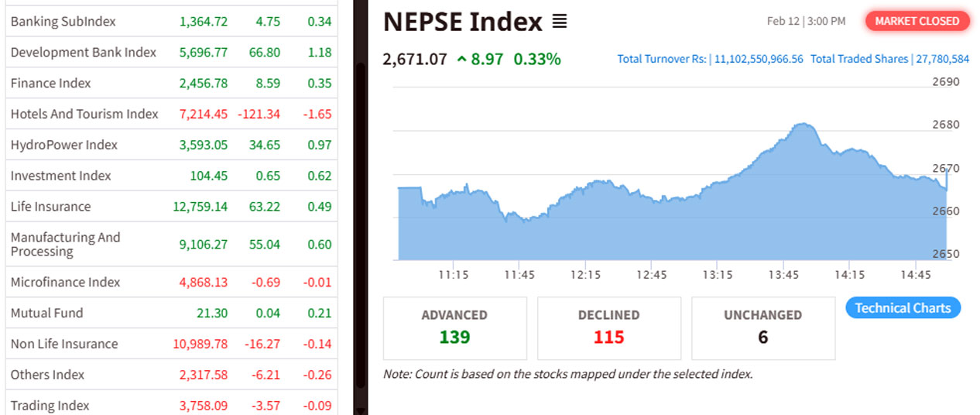Click the DECLINED 115 stocks box
Viewport: 980px width, 415px height.
609,328
